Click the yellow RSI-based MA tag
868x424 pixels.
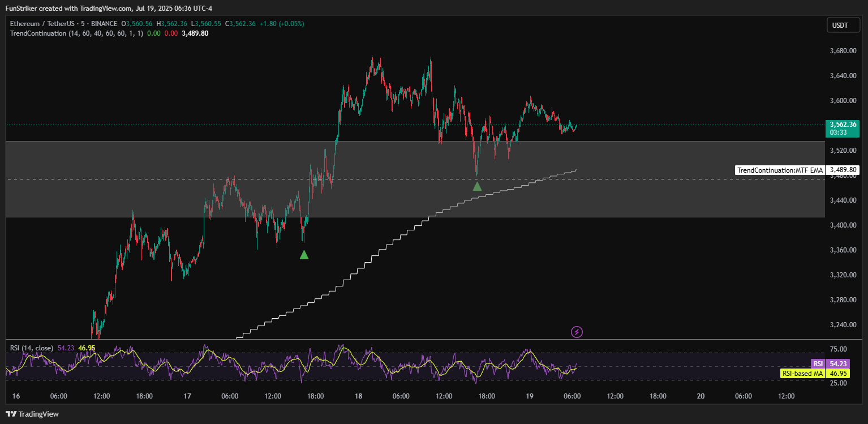[802, 374]
